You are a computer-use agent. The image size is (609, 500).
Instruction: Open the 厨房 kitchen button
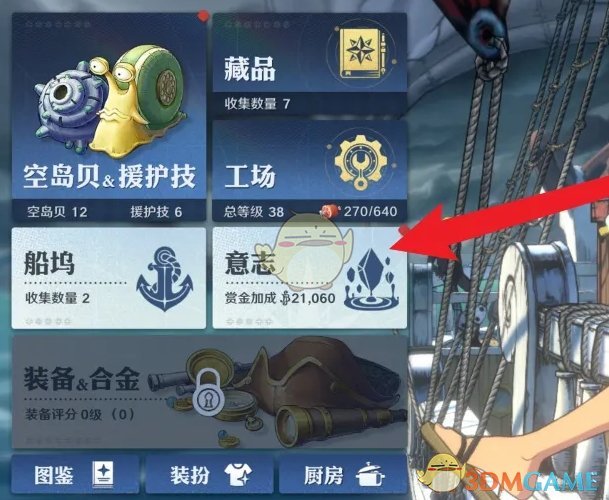[343, 475]
